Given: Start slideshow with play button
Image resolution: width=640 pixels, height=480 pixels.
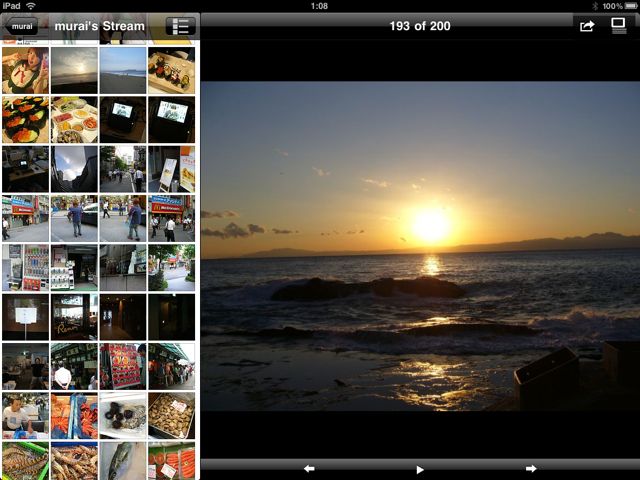Looking at the screenshot, I should pyautogui.click(x=420, y=469).
